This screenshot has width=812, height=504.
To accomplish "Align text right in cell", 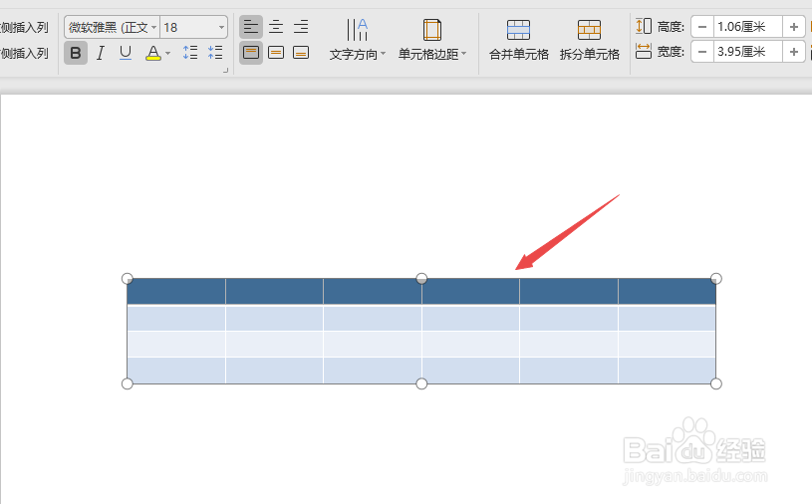I will (x=301, y=27).
